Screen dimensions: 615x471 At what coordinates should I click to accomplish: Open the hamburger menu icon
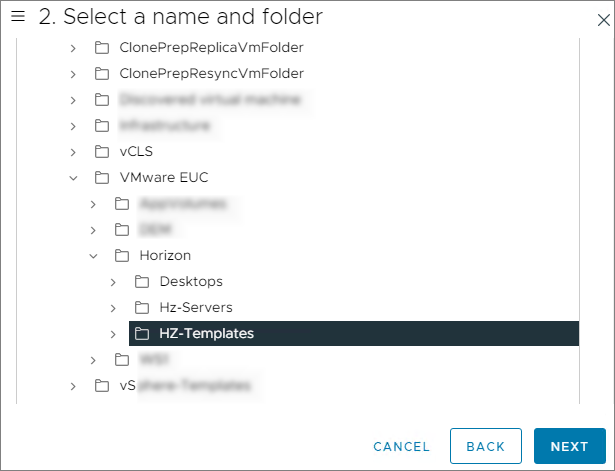tap(17, 16)
